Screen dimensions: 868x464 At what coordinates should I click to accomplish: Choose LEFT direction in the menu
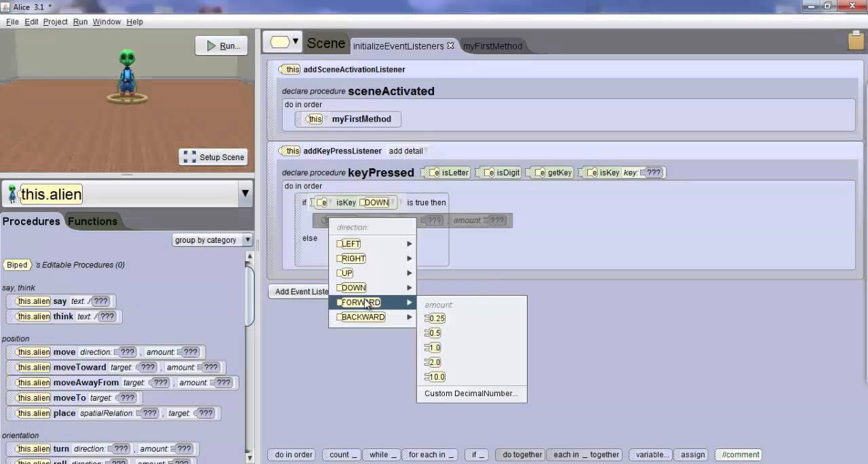coord(372,244)
